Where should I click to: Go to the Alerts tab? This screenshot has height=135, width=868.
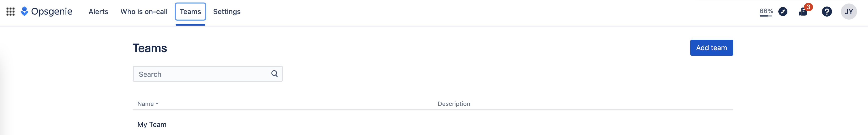[x=98, y=12]
